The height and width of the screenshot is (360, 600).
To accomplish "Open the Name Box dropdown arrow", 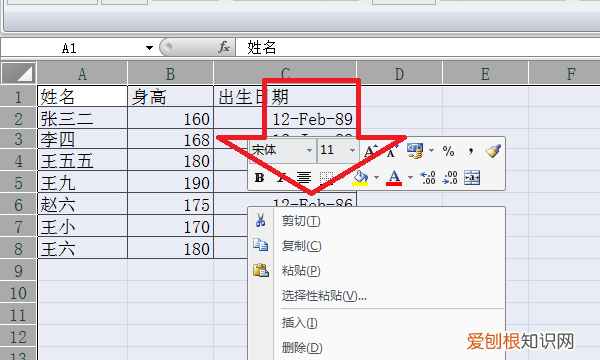I will pos(149,48).
